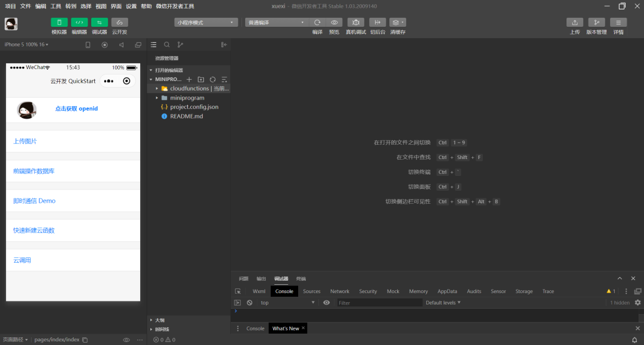Toggle the Simulator panel button
Viewport: 644px width, 345px height.
tap(59, 23)
